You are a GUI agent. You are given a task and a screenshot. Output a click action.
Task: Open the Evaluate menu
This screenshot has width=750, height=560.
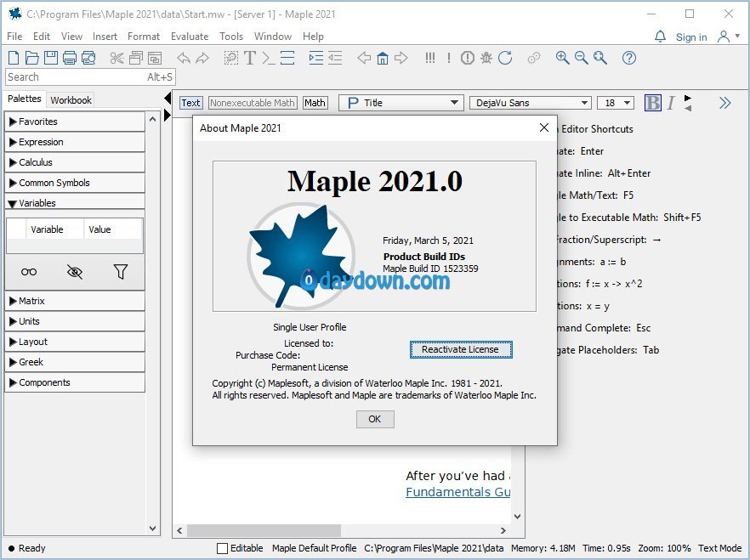tap(190, 37)
